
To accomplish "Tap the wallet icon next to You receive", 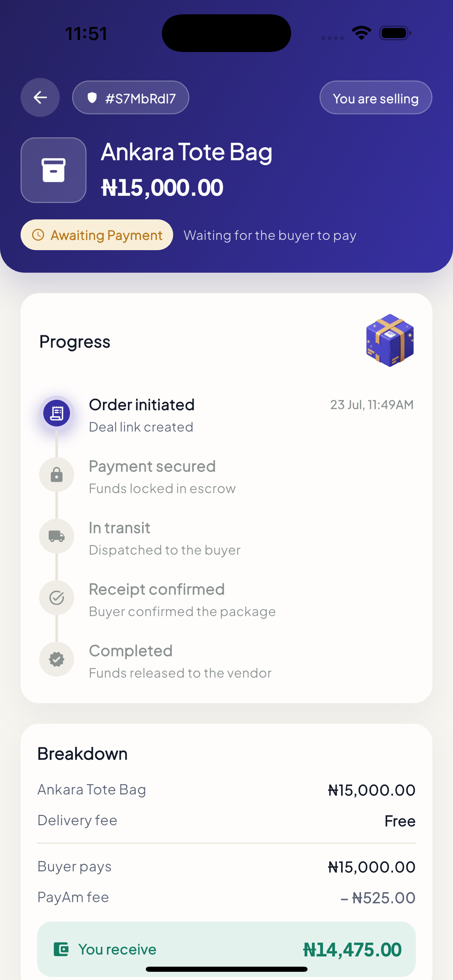I will click(61, 949).
